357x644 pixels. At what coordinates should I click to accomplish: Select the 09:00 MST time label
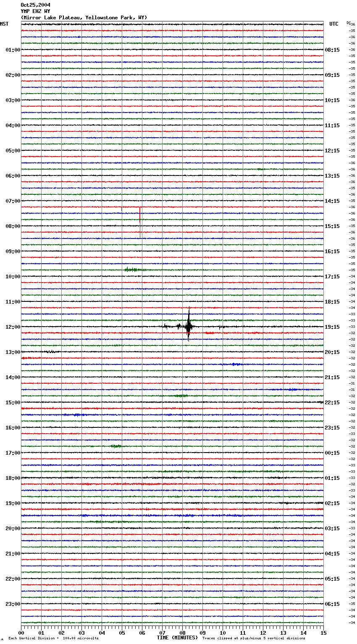coord(13,251)
